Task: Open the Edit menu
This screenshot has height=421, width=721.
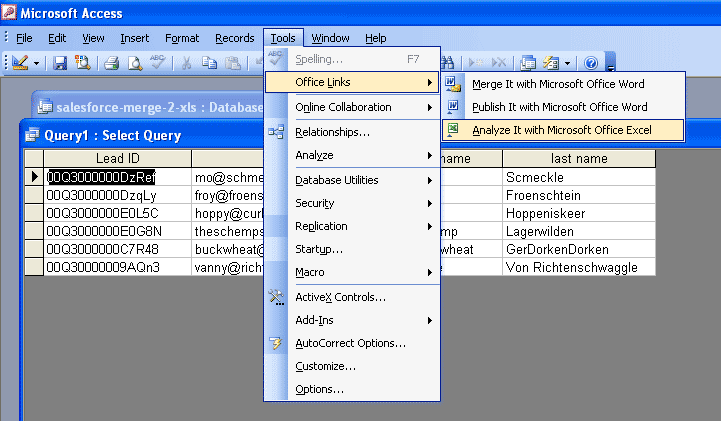Action: click(57, 38)
